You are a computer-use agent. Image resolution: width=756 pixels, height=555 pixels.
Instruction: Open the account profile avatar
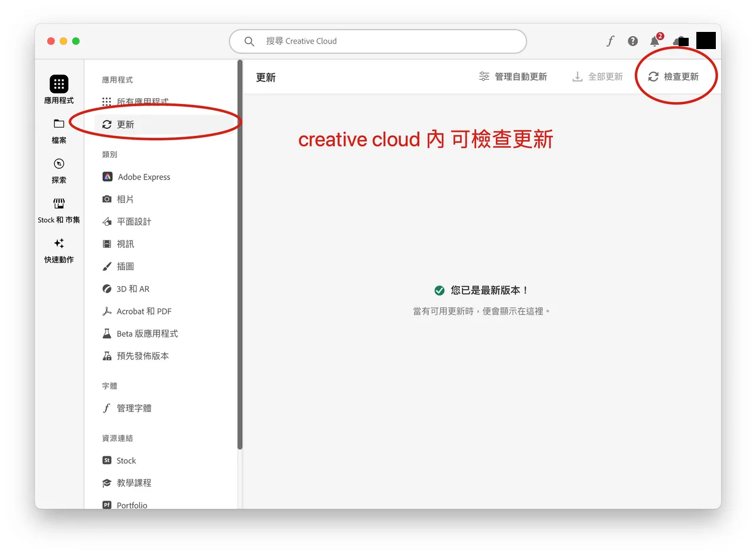(x=706, y=41)
